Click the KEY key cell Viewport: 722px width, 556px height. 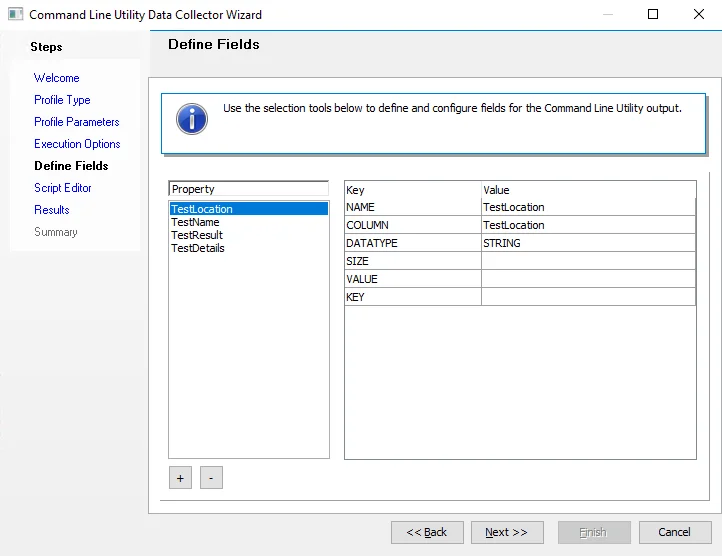point(413,297)
